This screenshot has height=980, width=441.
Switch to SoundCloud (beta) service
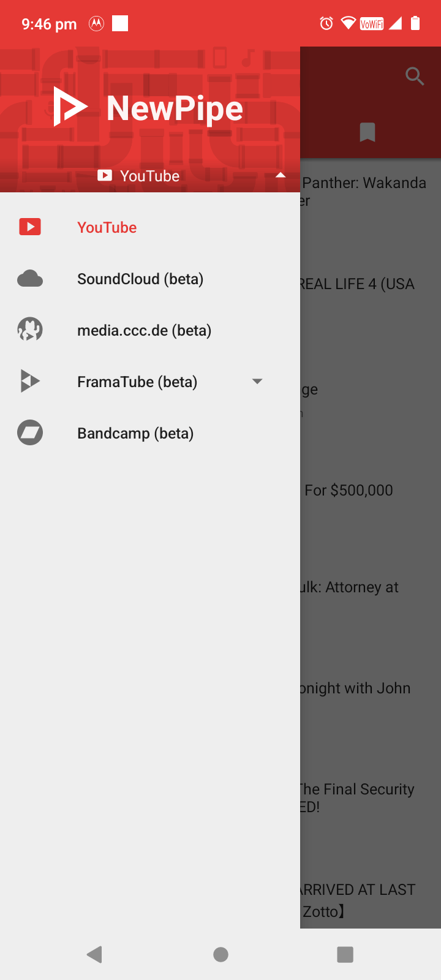[140, 279]
